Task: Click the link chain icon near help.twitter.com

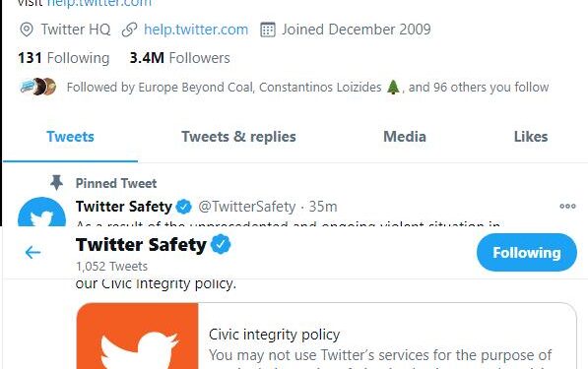Action: point(130,30)
